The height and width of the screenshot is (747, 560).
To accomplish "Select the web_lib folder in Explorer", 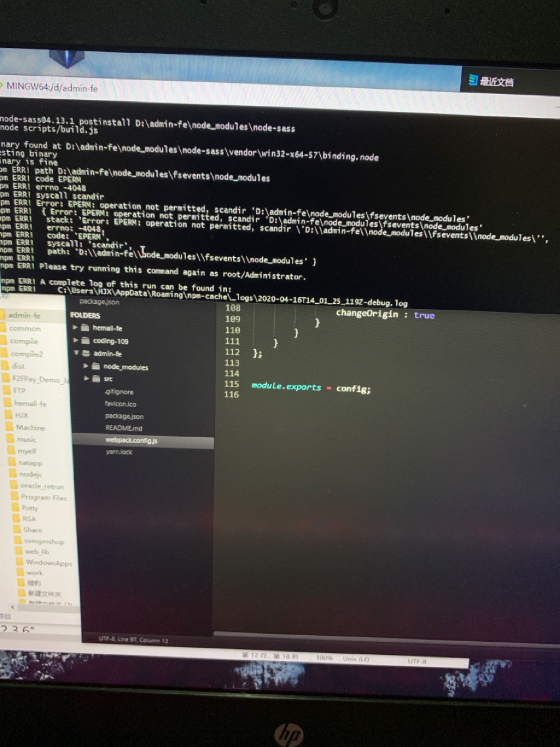I will (37, 551).
